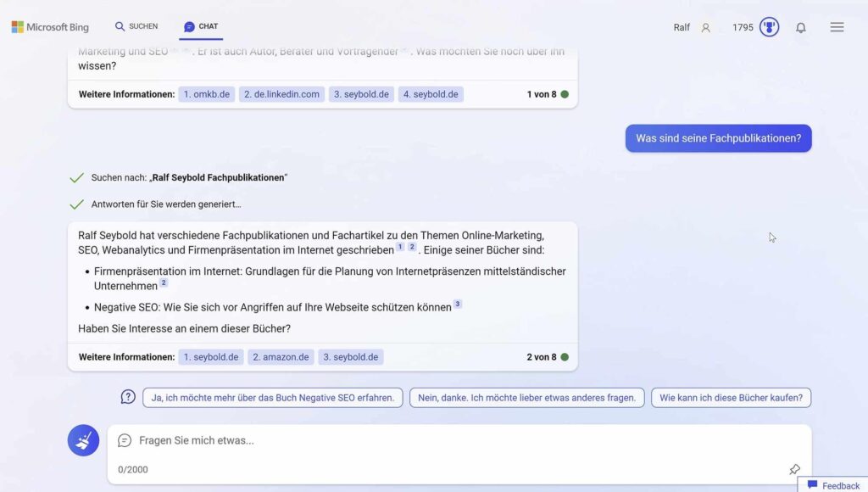The image size is (868, 492).
Task: Click the bullet text 'Firmenpräsentation im Internet: Grundlagen'
Action: coord(330,279)
